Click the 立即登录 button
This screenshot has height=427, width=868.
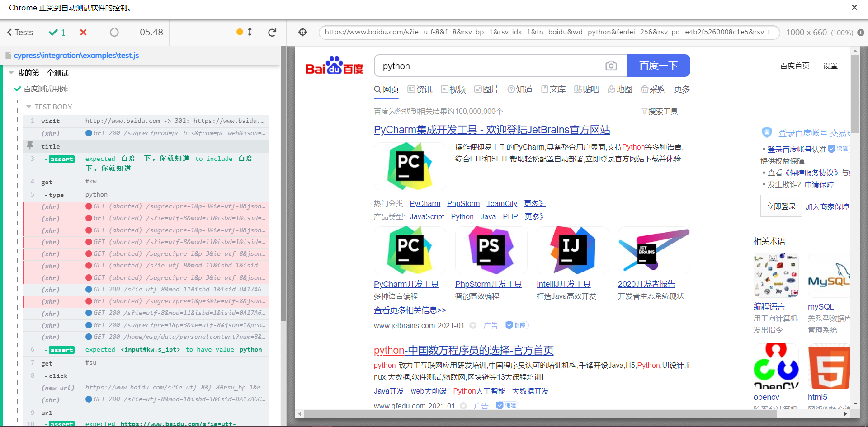coord(781,206)
